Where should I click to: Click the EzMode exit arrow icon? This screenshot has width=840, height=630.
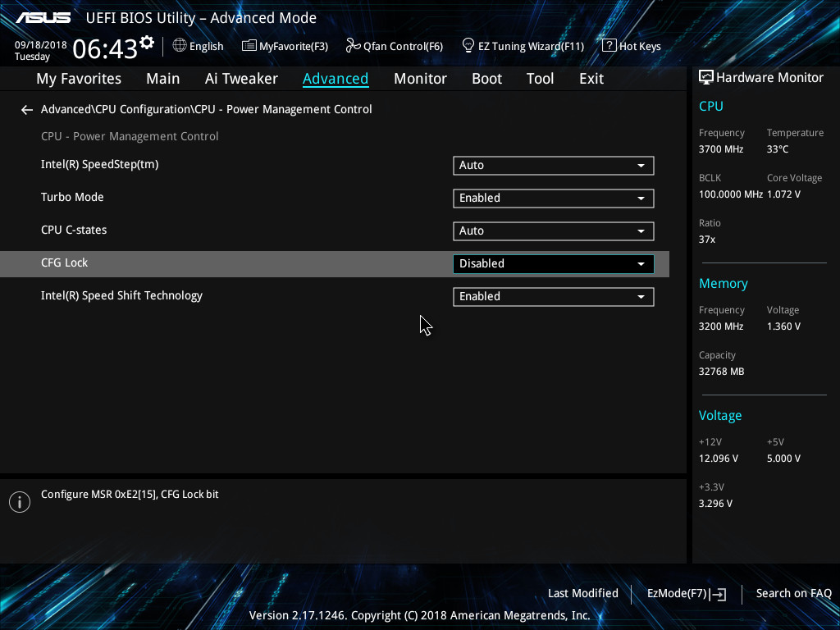tap(718, 594)
